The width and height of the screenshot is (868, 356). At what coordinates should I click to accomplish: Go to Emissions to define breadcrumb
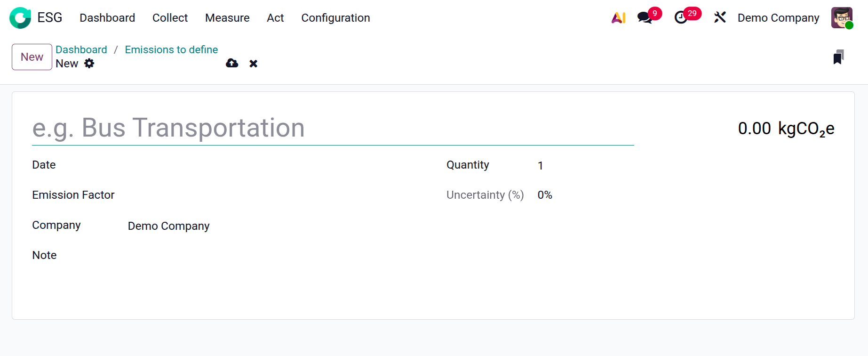point(171,50)
